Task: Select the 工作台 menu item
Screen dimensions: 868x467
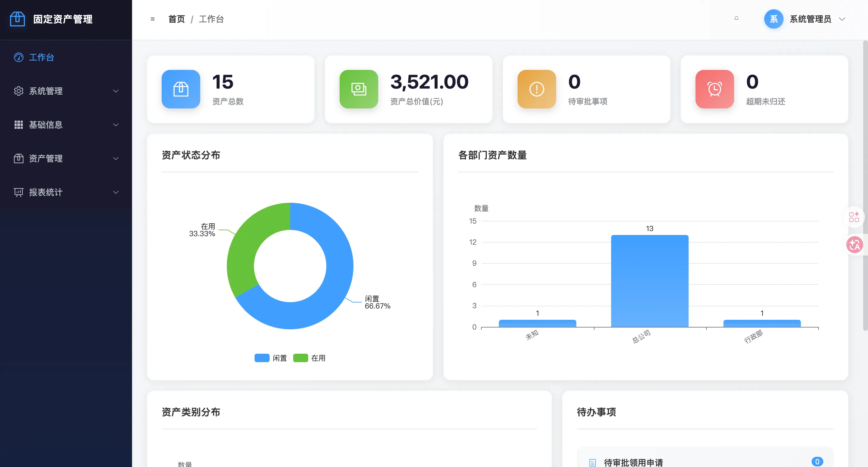Action: pyautogui.click(x=66, y=57)
